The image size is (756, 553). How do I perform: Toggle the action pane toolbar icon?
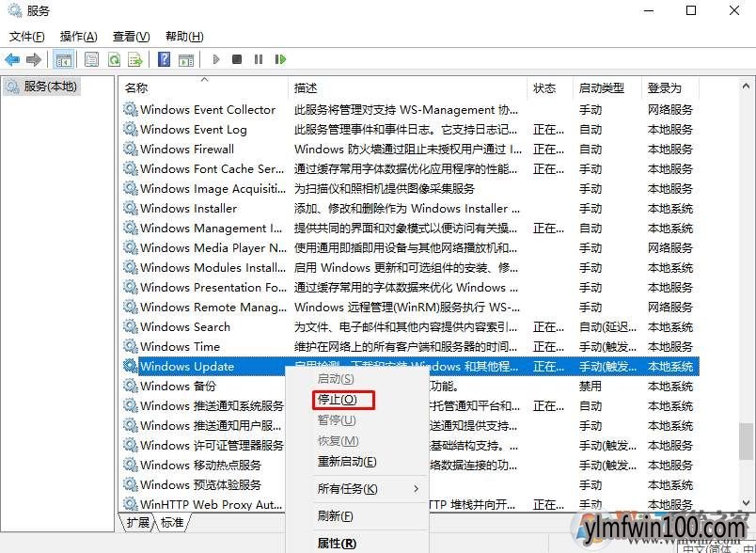[185, 60]
